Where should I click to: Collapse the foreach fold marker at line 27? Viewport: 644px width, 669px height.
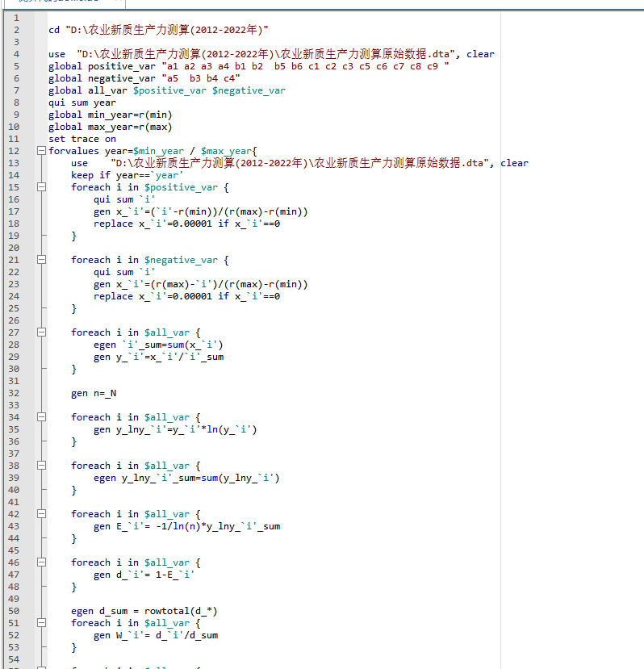[x=41, y=332]
